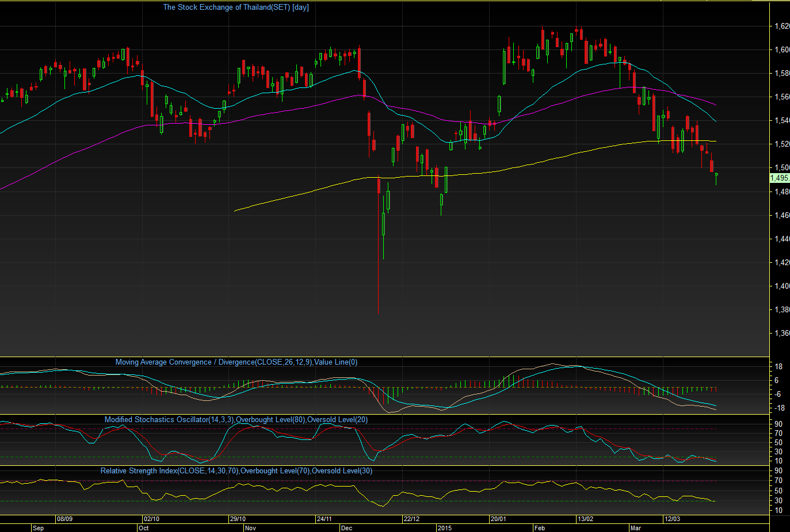Click the 30 value on the Stochastics scale
Image resolution: width=790 pixels, height=532 pixels.
[x=778, y=451]
